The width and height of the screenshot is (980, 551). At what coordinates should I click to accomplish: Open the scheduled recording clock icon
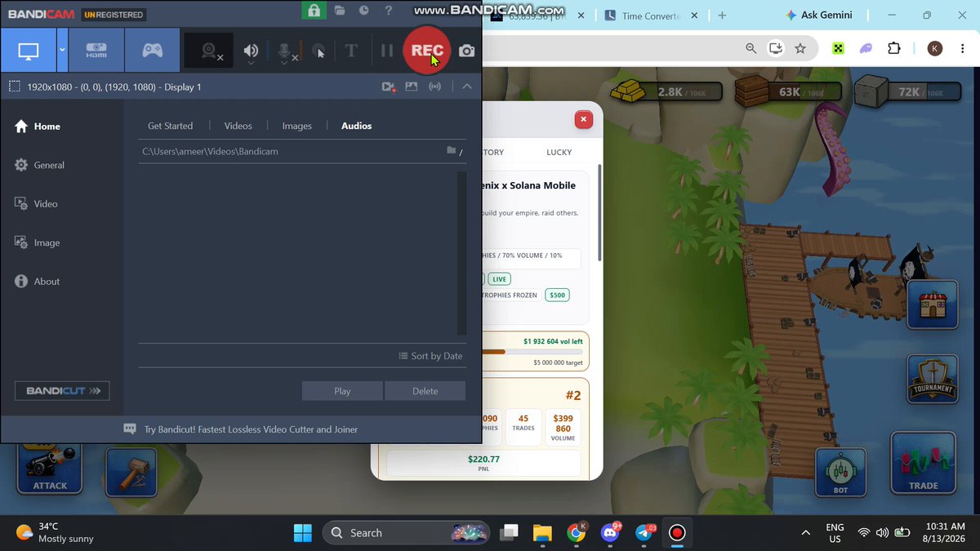point(364,11)
